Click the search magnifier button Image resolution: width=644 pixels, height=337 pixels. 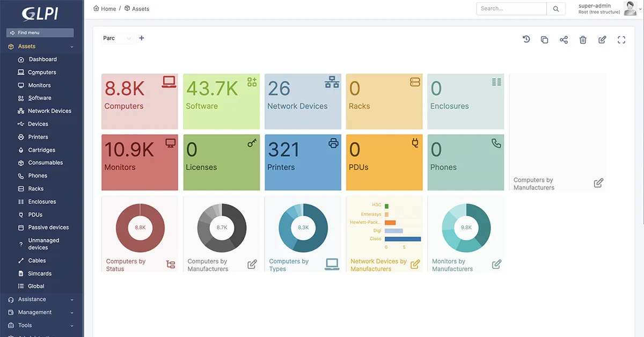coord(556,9)
